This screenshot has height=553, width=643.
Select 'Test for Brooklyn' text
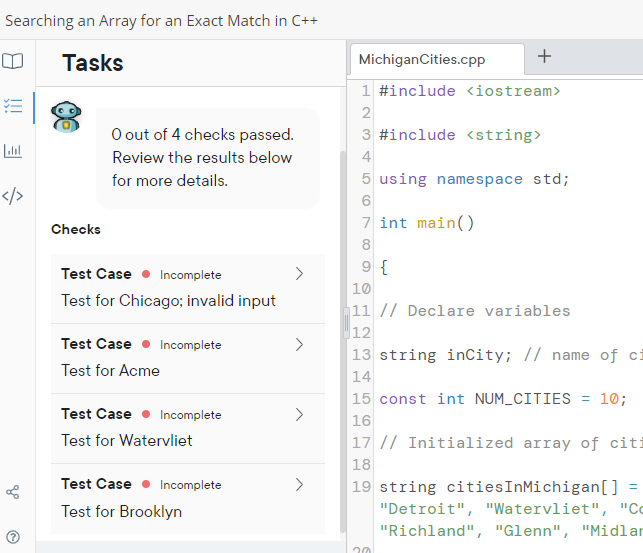[x=121, y=511]
